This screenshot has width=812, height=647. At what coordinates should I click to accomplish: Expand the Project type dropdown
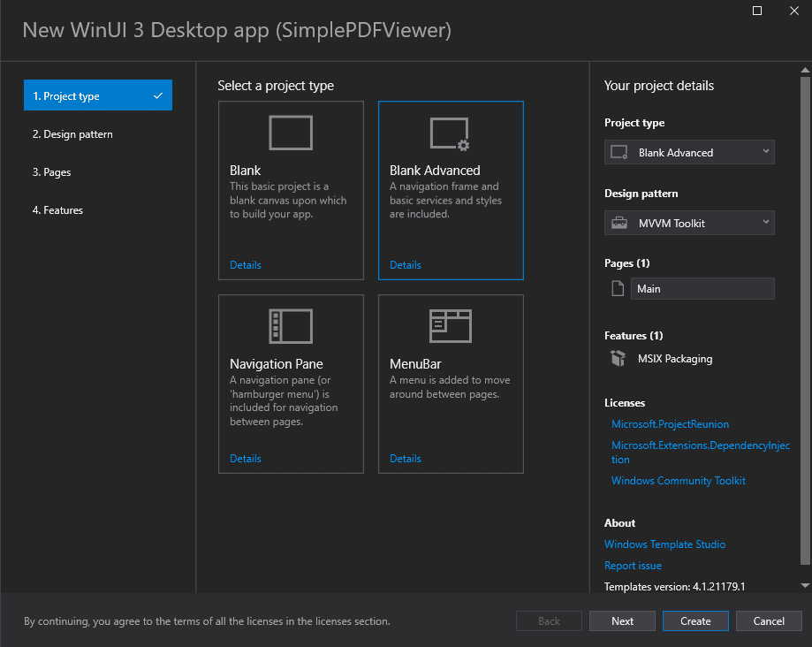click(x=765, y=152)
